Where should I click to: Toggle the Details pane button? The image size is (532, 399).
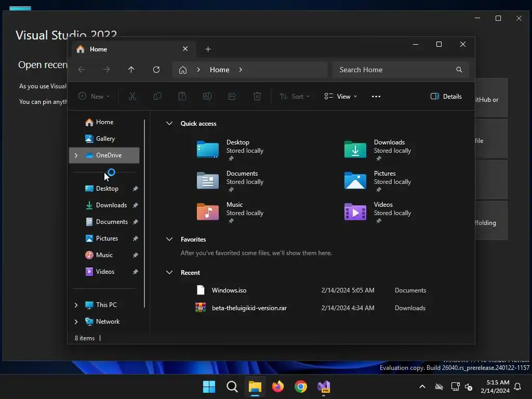click(446, 96)
